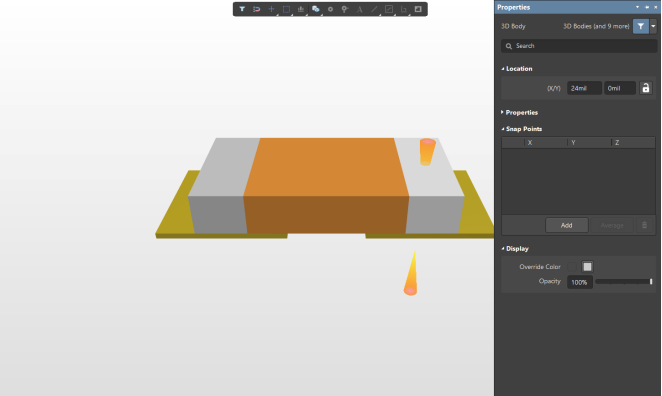Click the Average button
The image size is (662, 396).
tap(612, 225)
